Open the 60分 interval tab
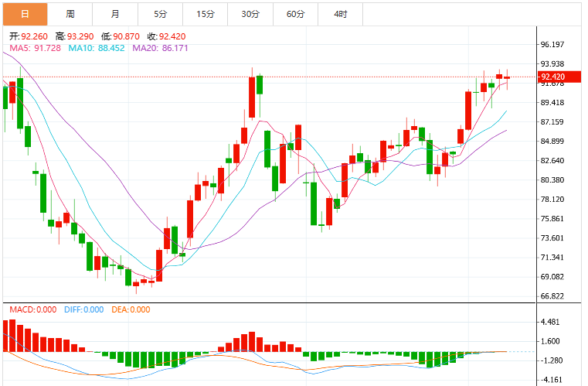 coord(295,14)
